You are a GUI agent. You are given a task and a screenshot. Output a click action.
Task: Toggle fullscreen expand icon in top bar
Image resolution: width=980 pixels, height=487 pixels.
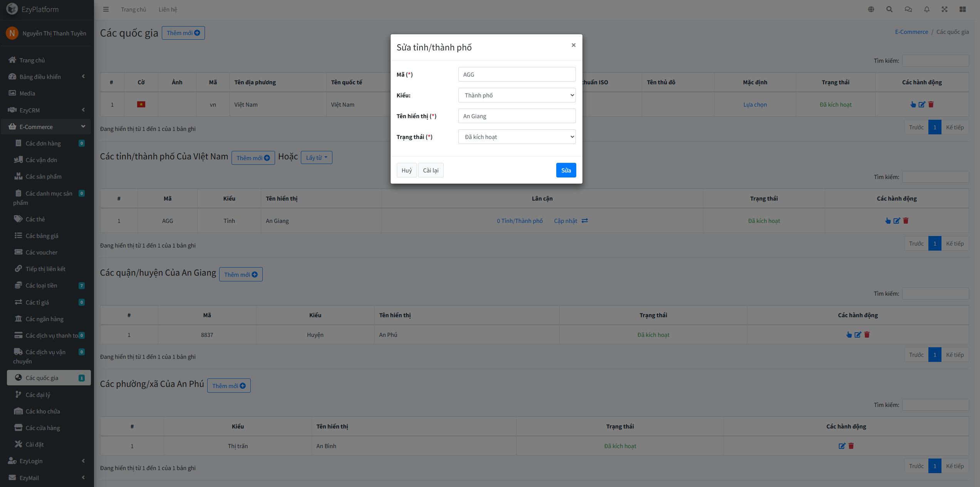(945, 9)
